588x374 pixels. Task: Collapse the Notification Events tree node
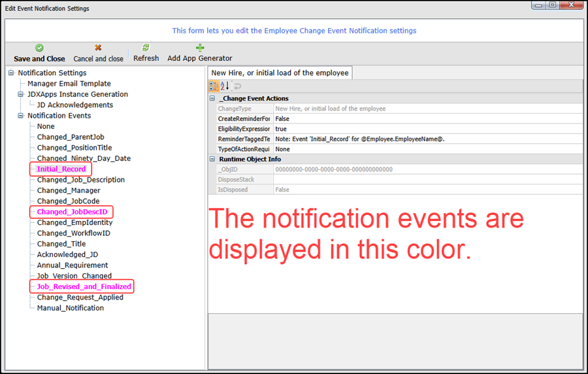21,116
